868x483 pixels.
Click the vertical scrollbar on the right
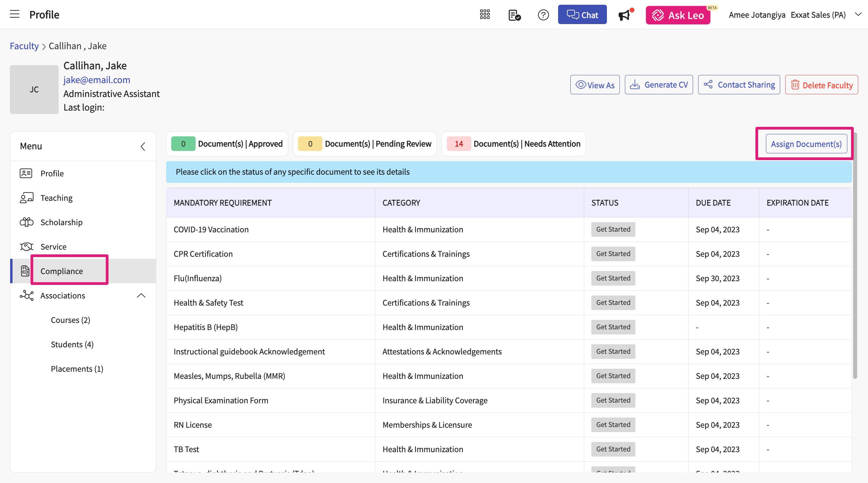855,254
